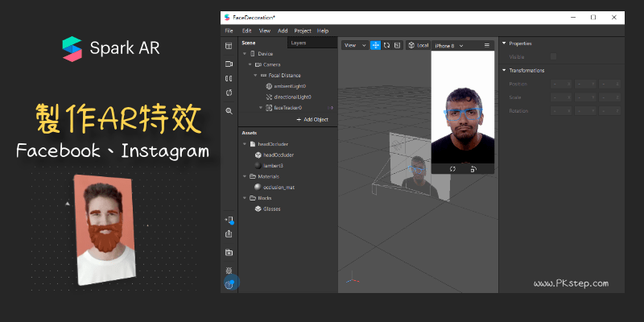The image size is (644, 322).
Task: Click the faceTracker0 tracker icon
Action: (x=269, y=108)
